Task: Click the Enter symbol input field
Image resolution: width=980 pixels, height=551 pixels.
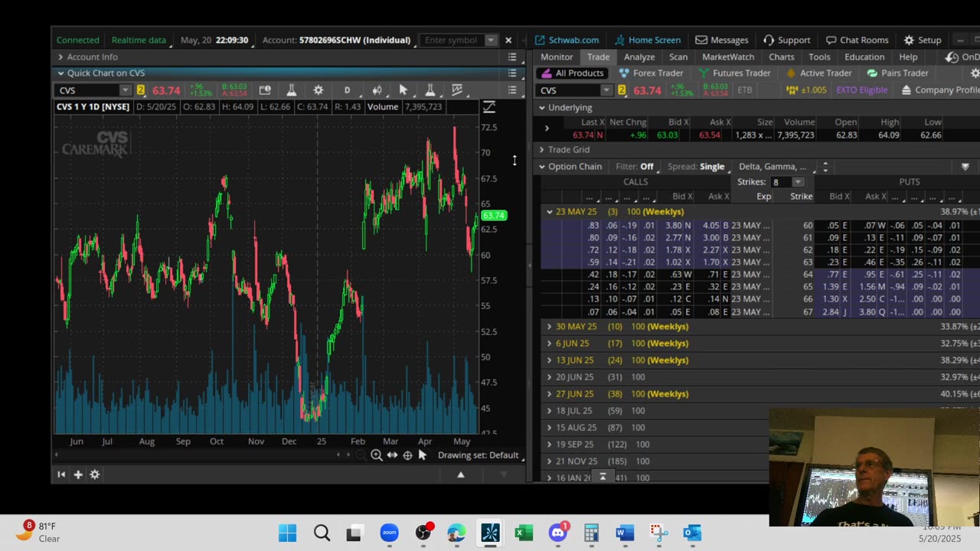Action: click(452, 41)
